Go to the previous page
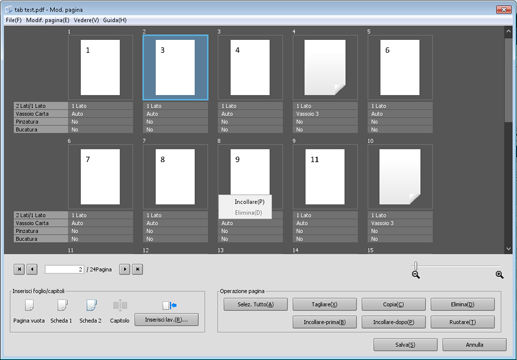Screen dimensions: 517x360 tap(32, 269)
